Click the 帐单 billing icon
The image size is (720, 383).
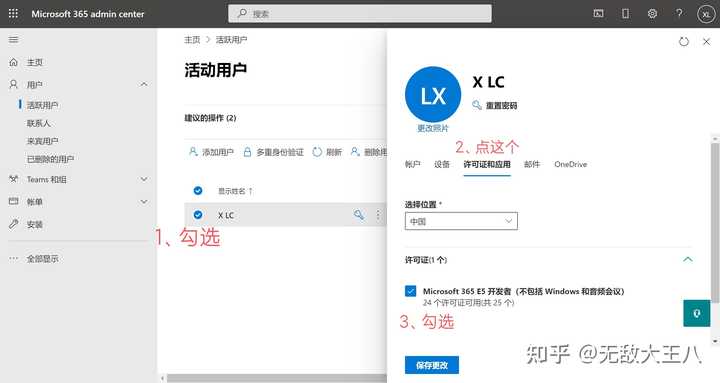14,201
